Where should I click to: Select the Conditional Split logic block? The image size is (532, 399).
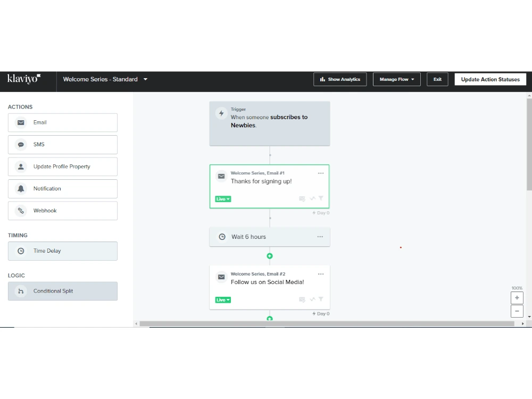[62, 291]
